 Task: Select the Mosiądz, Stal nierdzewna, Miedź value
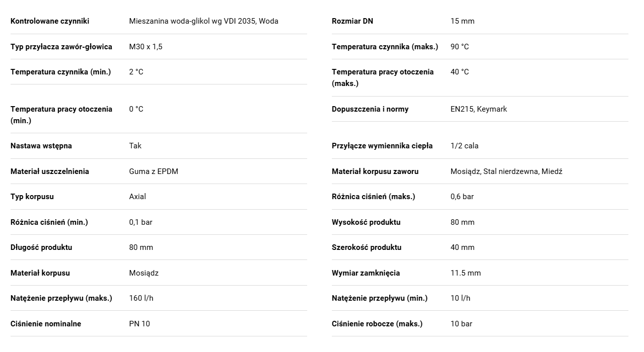pyautogui.click(x=506, y=171)
